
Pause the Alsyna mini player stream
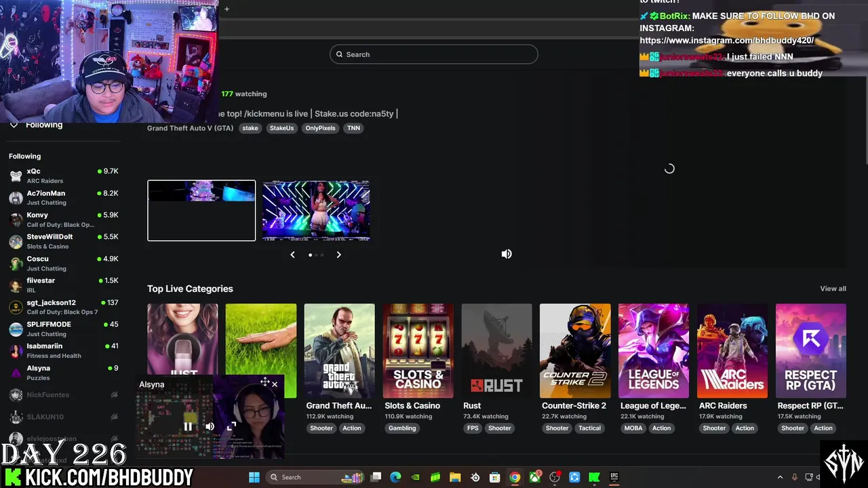click(188, 427)
